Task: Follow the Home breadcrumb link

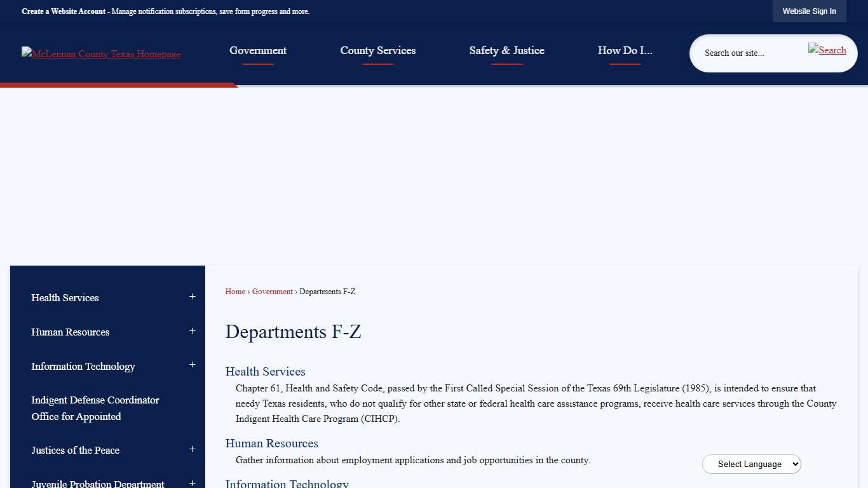Action: coord(234,292)
